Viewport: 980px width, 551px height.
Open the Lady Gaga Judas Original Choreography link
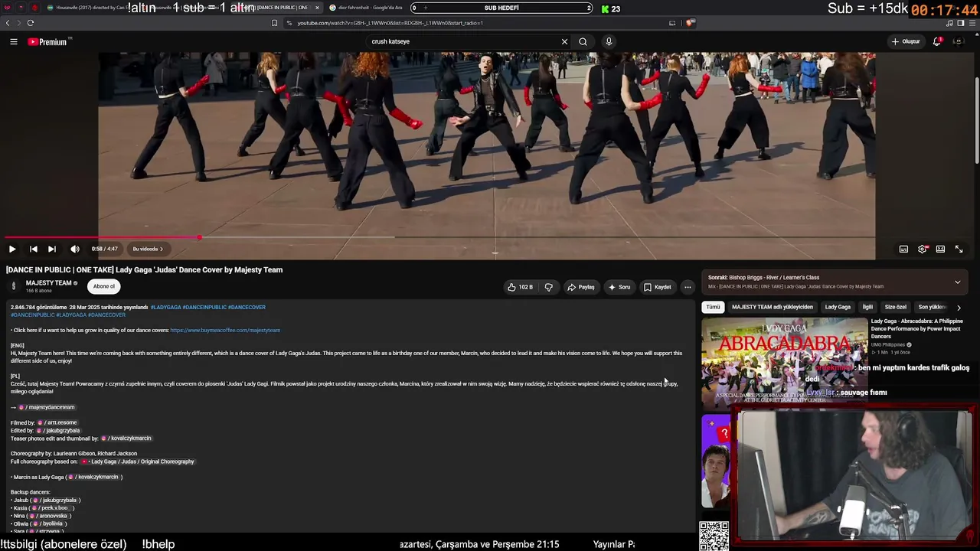point(138,461)
